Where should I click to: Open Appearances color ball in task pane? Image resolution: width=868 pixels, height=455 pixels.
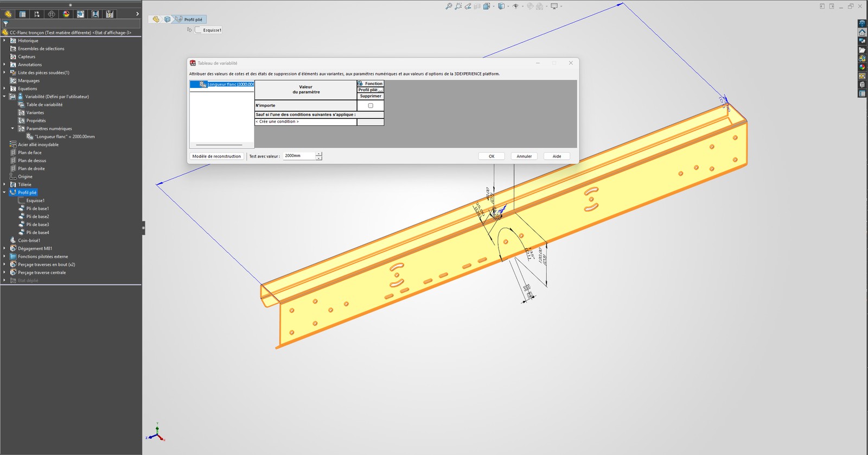click(862, 67)
